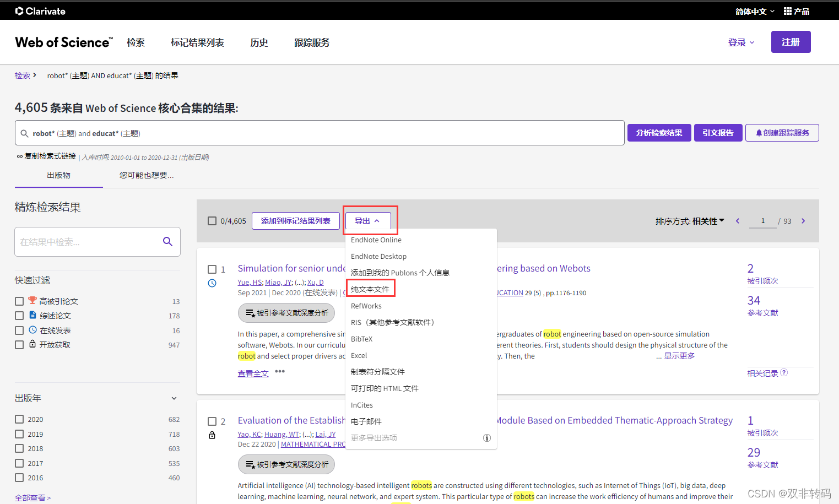Click the 创建跟踪服务 button

pos(782,133)
